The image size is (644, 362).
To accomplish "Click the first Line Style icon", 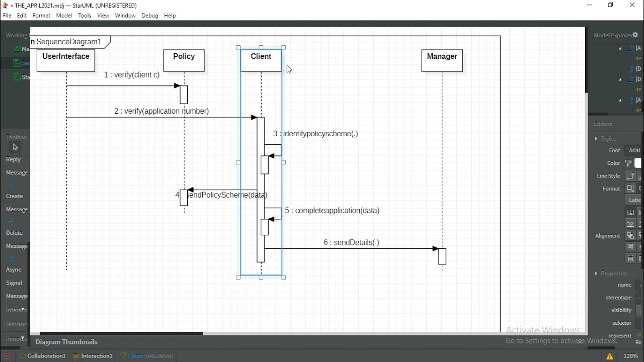I will point(631,176).
